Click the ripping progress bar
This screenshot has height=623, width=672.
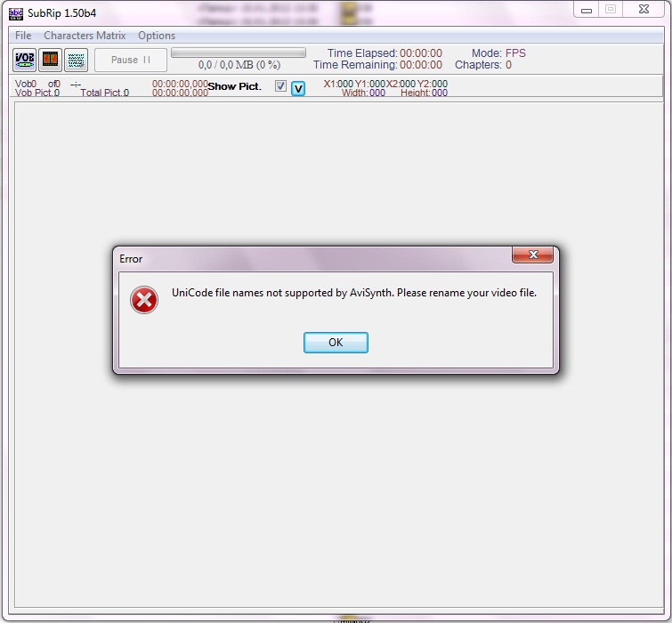coord(239,53)
